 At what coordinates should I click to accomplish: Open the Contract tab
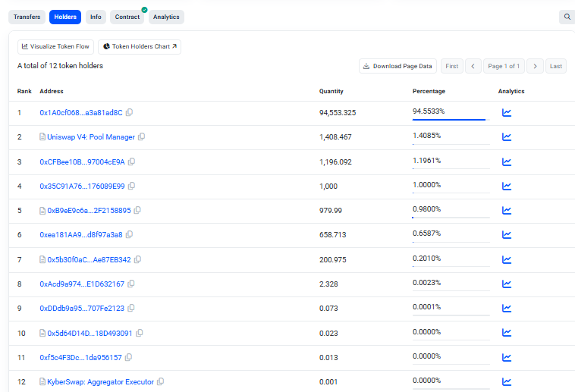tap(127, 17)
